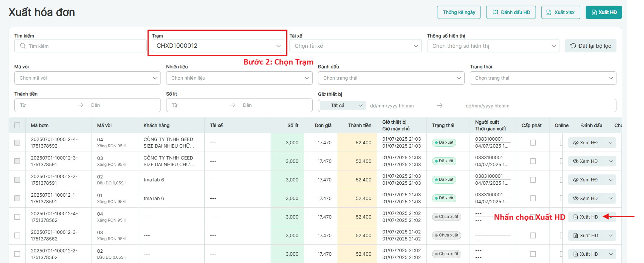Click the arrow icon in the Giờ thiết bị date range
This screenshot has height=263, width=644.
click(440, 105)
